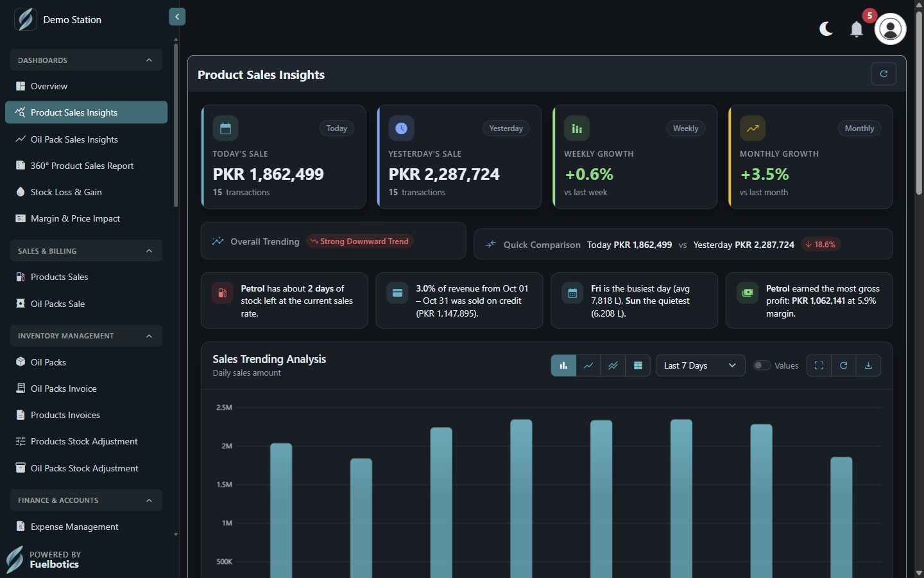Open the Last 7 Days dropdown
924x578 pixels.
(700, 365)
